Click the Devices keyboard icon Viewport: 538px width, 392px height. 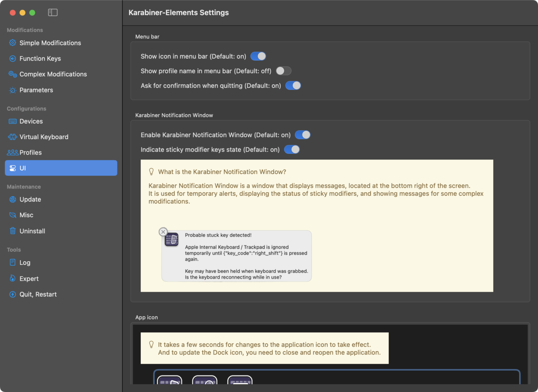click(x=13, y=121)
